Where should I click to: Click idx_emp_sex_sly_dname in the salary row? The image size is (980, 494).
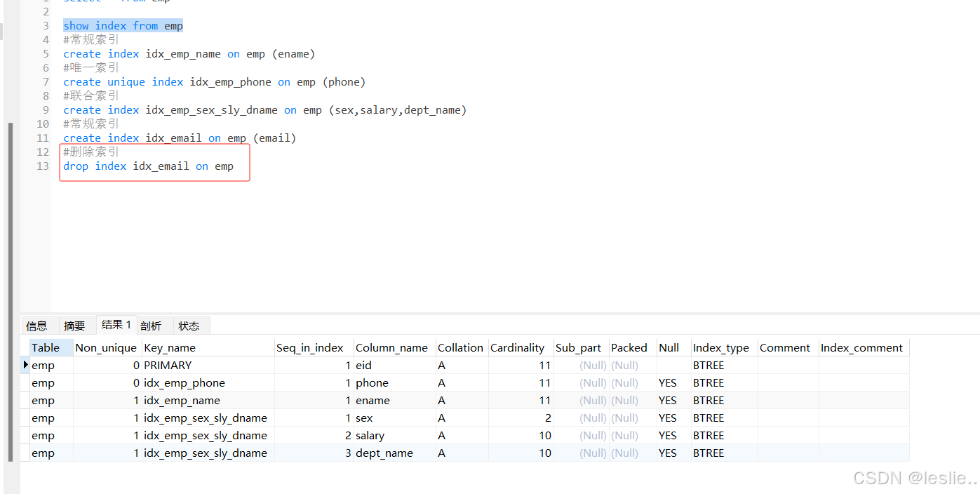[x=208, y=435]
